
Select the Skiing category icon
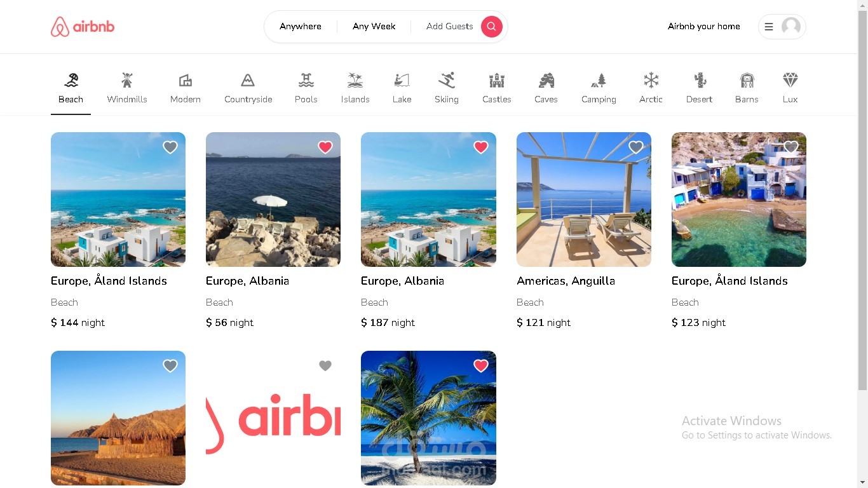click(x=447, y=80)
